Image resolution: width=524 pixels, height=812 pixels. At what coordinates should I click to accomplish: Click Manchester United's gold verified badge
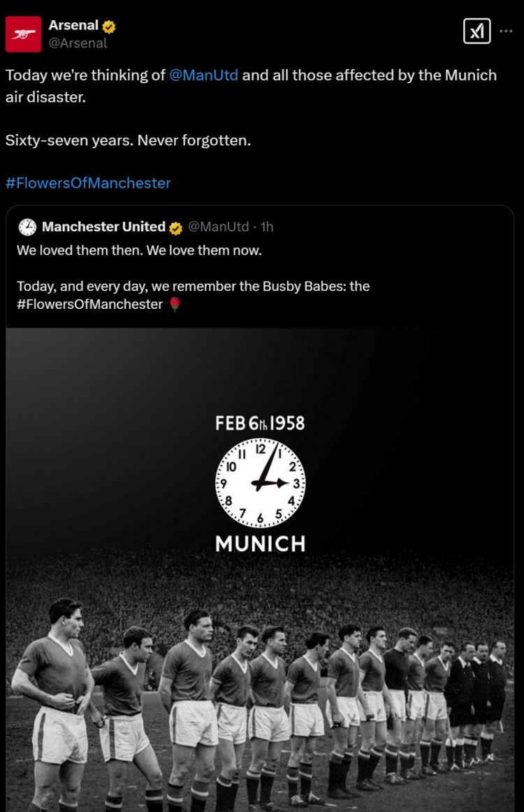pyautogui.click(x=175, y=228)
